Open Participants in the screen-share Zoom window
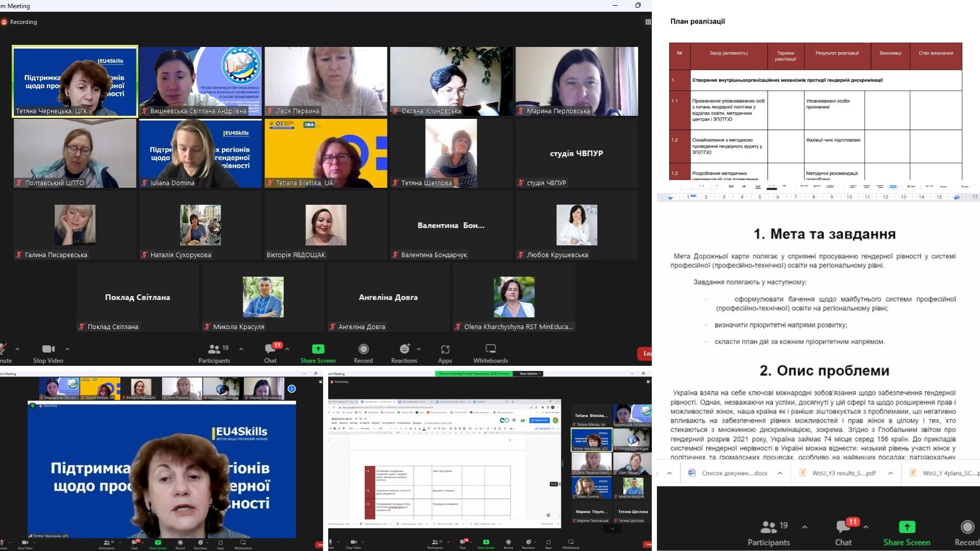 [x=435, y=544]
